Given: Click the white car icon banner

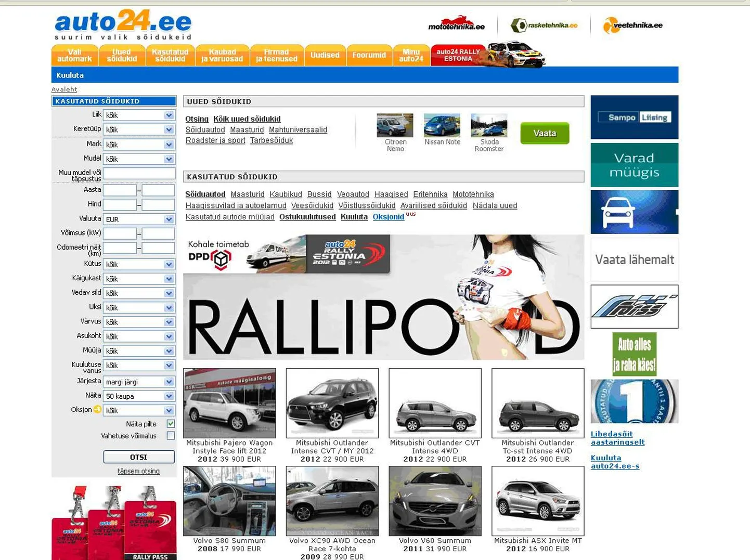Looking at the screenshot, I should click(634, 212).
